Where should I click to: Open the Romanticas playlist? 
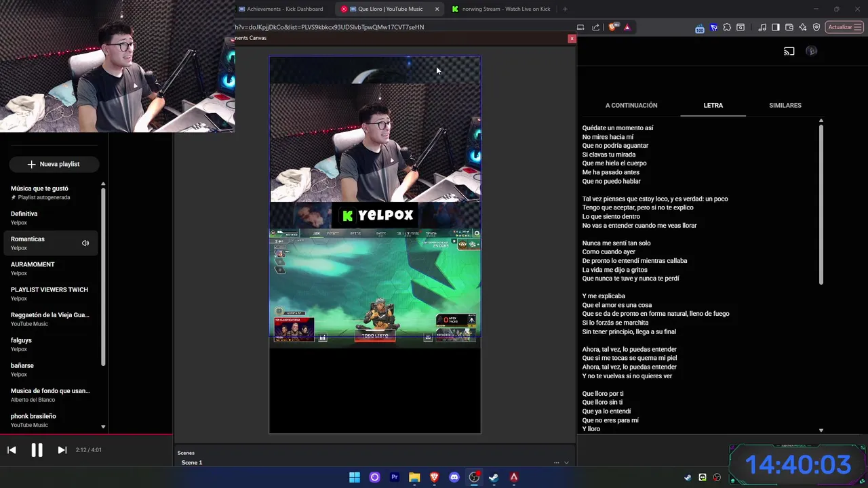51,243
